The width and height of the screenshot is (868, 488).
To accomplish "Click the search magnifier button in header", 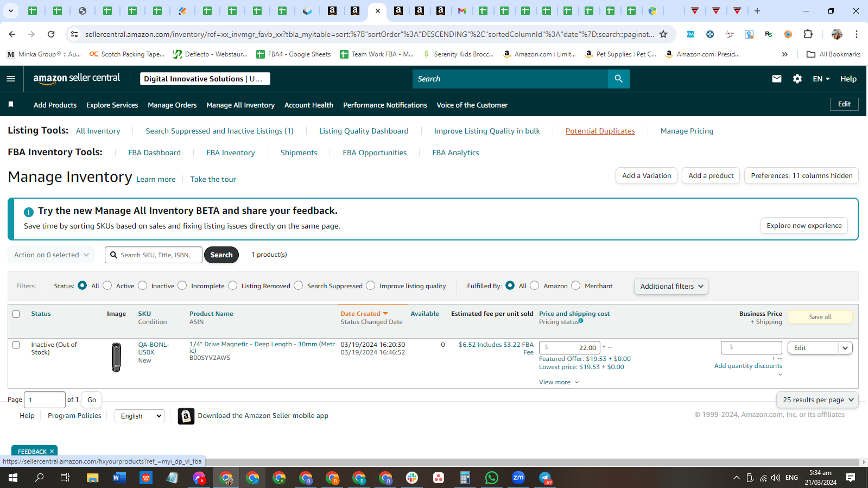I will click(x=618, y=79).
